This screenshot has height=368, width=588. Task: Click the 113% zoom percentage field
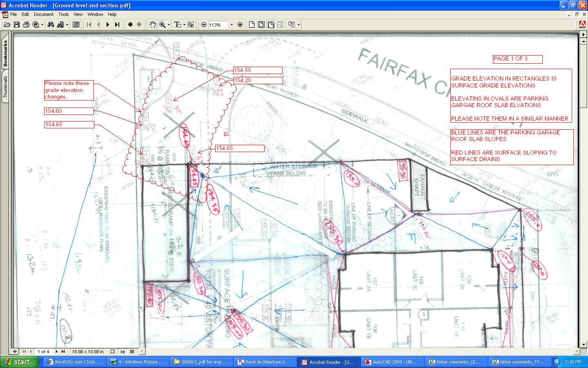pos(218,25)
